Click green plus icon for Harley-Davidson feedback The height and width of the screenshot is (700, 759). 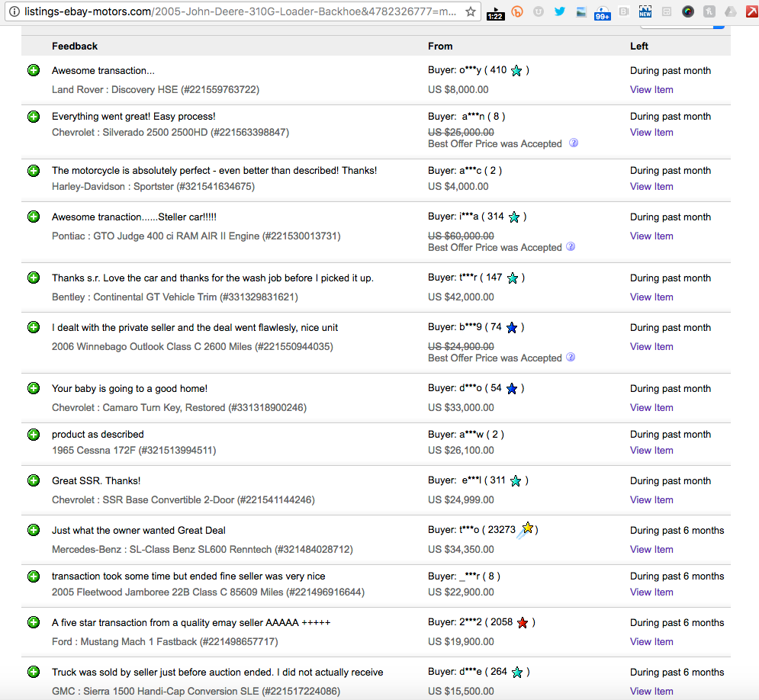34,170
